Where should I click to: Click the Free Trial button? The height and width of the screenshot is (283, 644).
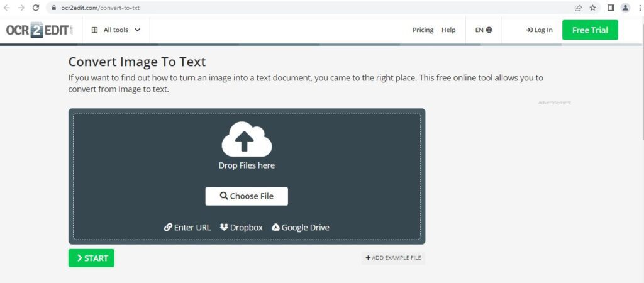(590, 30)
